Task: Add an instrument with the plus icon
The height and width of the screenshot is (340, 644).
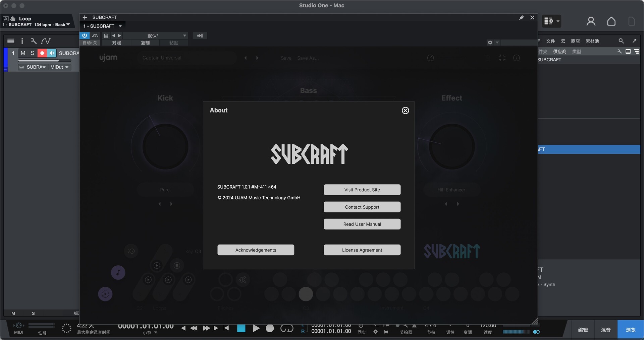Action: coord(85,17)
